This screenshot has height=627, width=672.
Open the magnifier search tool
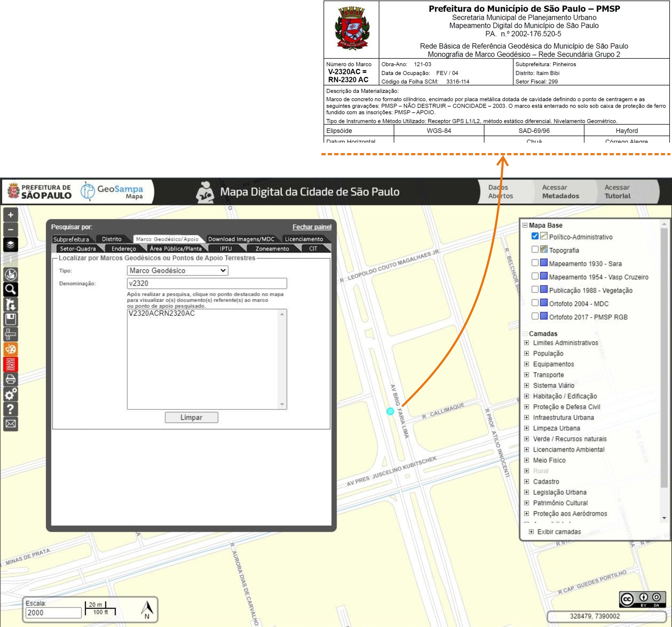pyautogui.click(x=10, y=289)
